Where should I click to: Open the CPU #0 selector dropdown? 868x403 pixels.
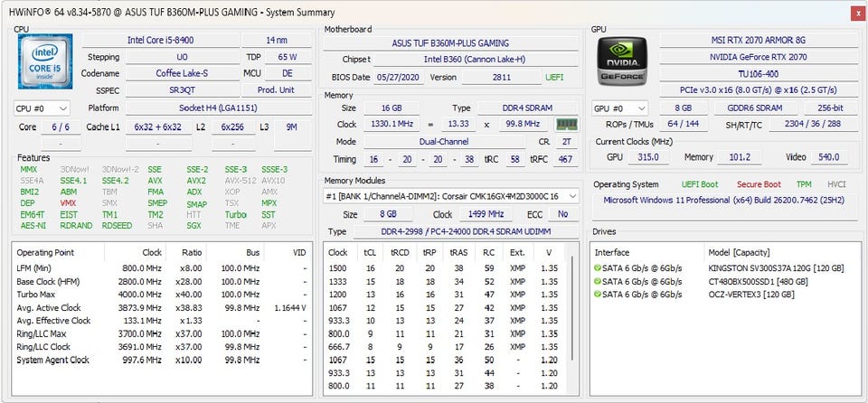click(42, 108)
